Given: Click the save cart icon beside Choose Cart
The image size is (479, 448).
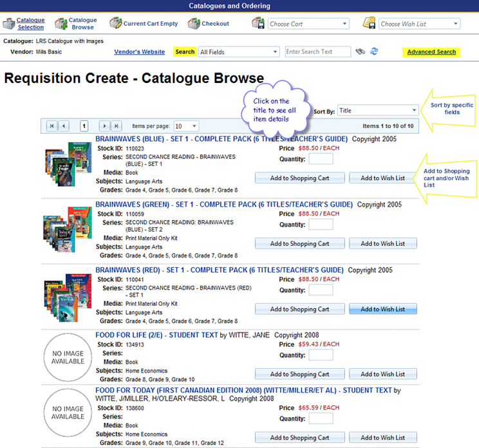Looking at the screenshot, I should (x=258, y=23).
